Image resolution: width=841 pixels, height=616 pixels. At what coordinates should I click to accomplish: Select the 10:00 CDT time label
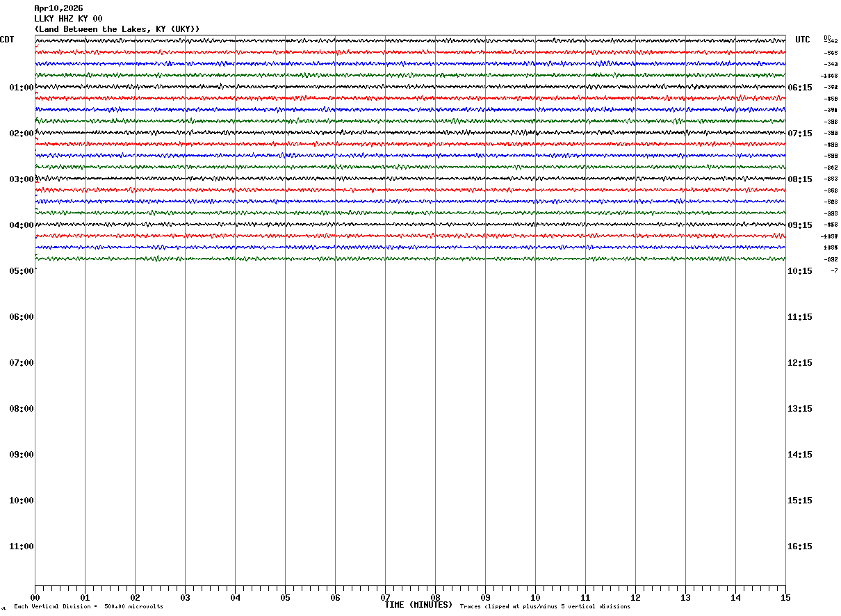(x=22, y=501)
